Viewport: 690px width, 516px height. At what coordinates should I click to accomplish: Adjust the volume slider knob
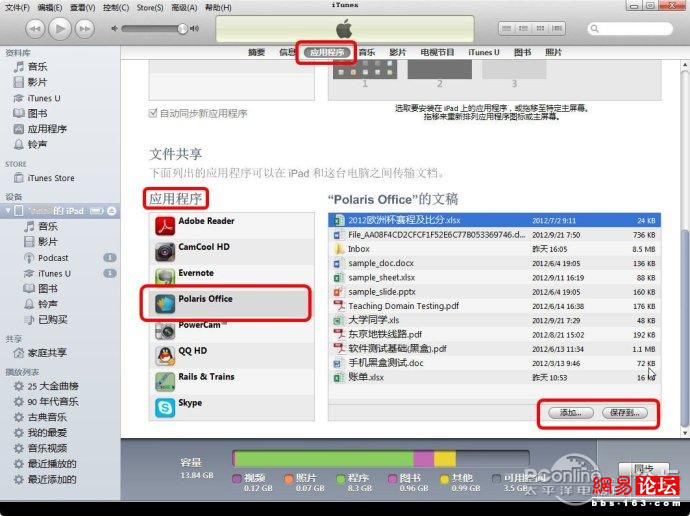182,29
